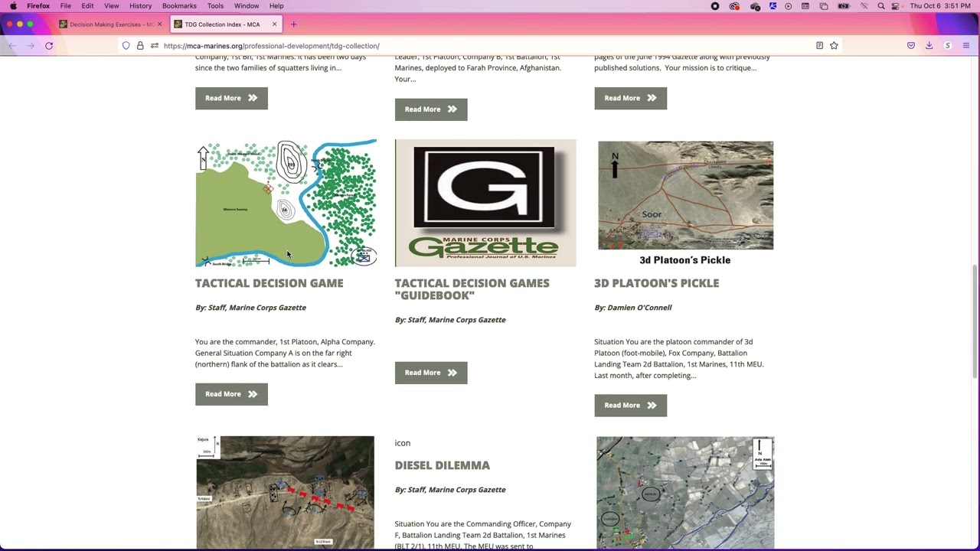Open the Edit menu
The width and height of the screenshot is (980, 551).
click(x=88, y=6)
